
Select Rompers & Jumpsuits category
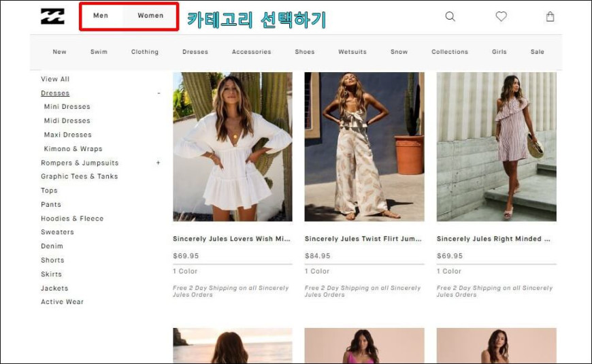pyautogui.click(x=80, y=163)
